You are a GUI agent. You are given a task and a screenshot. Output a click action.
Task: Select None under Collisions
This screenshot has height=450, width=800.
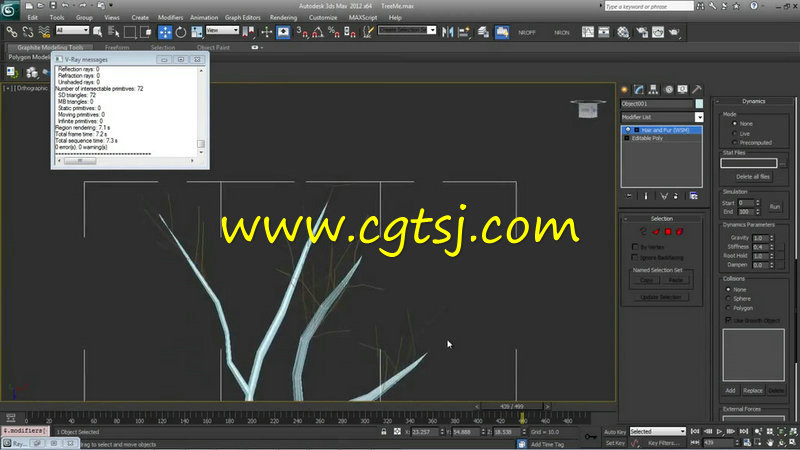(x=729, y=289)
